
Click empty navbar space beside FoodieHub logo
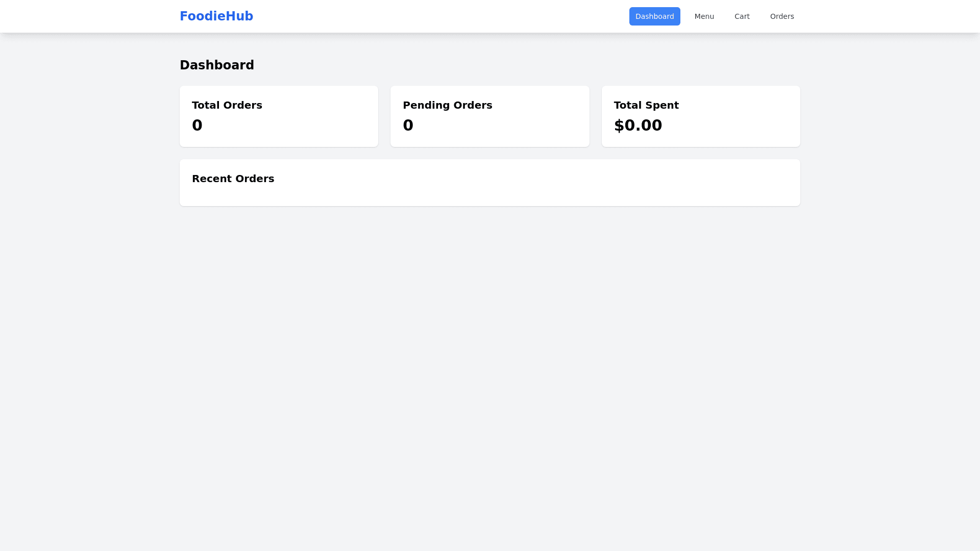tap(434, 16)
